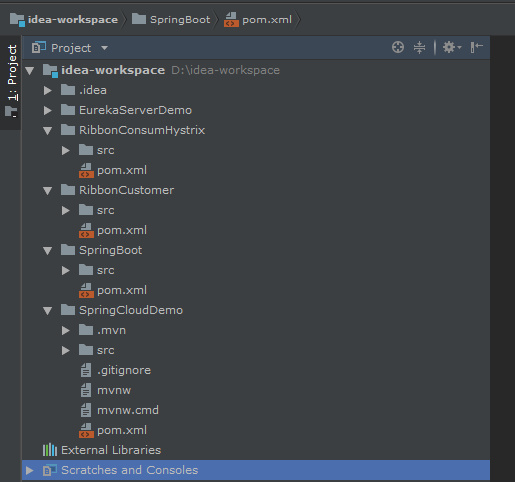515x482 pixels.
Task: Open the Project panel settings gear
Action: (x=452, y=47)
